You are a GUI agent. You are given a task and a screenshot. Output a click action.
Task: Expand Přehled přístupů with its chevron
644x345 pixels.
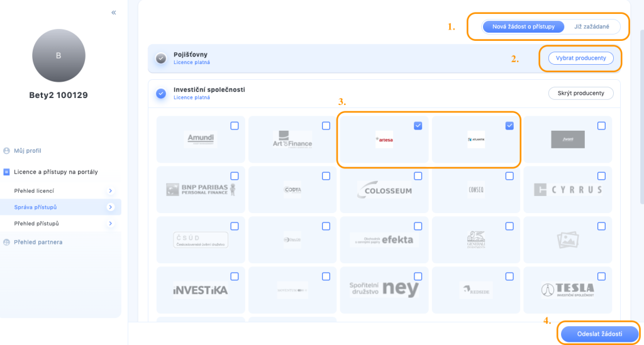click(x=110, y=224)
